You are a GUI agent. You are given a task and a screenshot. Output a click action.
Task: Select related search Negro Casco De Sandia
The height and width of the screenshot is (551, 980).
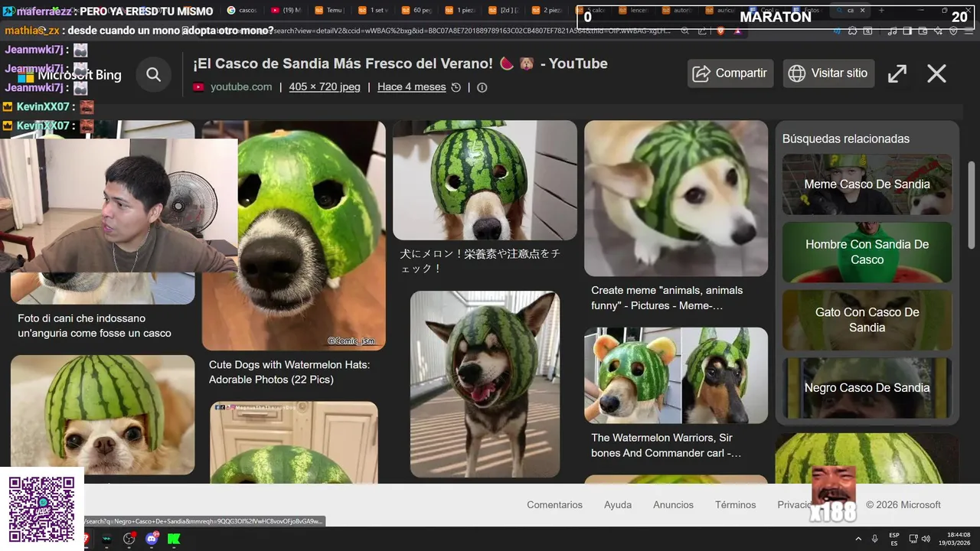click(x=867, y=387)
